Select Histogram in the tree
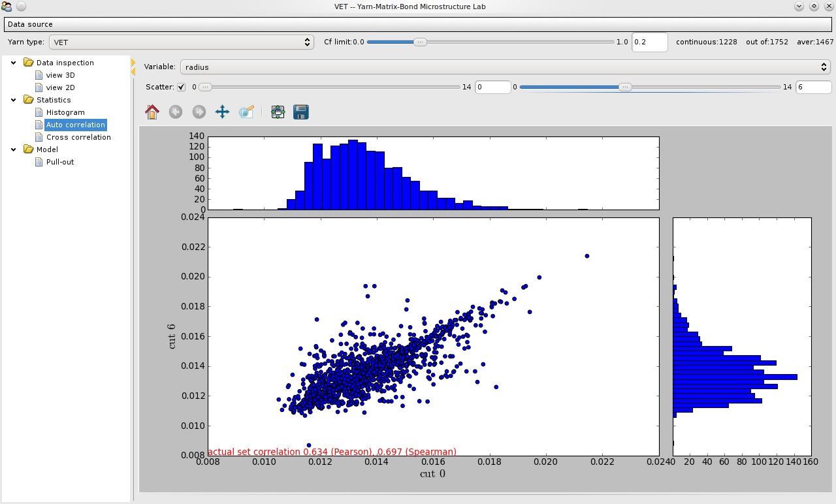Viewport: 836px width, 504px height. tap(65, 112)
